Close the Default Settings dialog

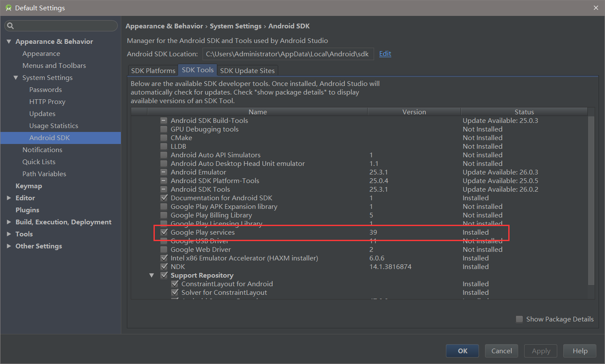pyautogui.click(x=596, y=8)
